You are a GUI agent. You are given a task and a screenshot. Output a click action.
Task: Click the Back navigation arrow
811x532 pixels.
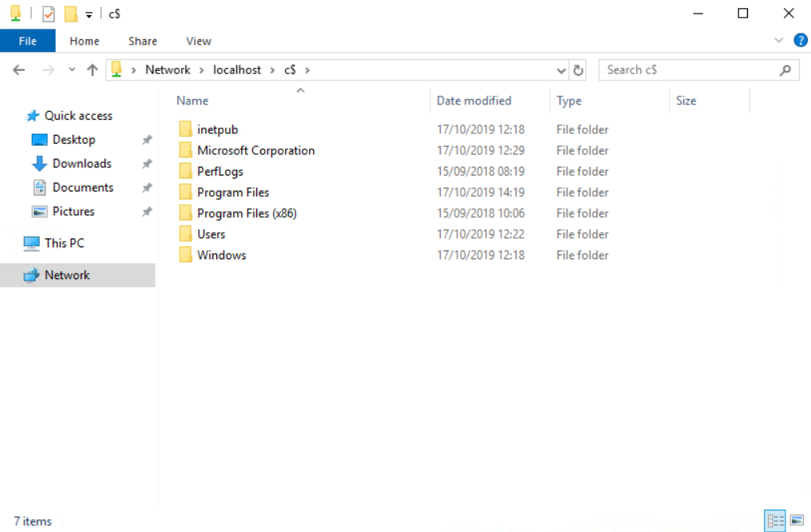(19, 70)
